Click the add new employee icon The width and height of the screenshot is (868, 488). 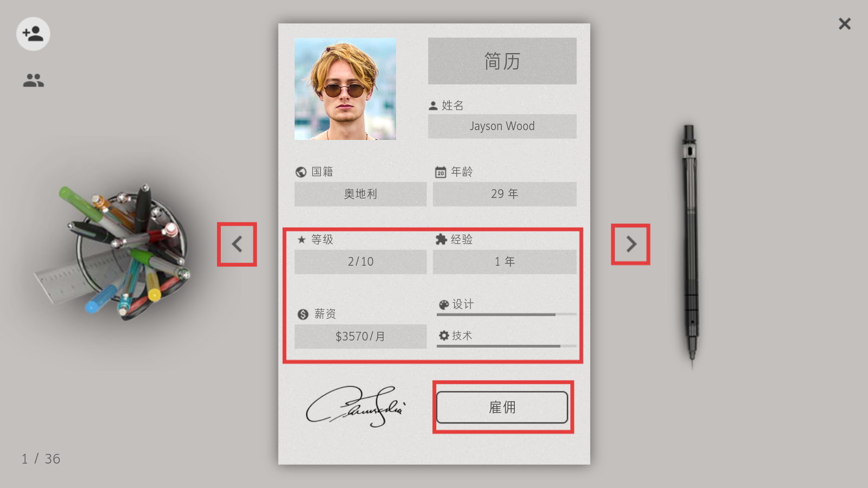[x=33, y=34]
